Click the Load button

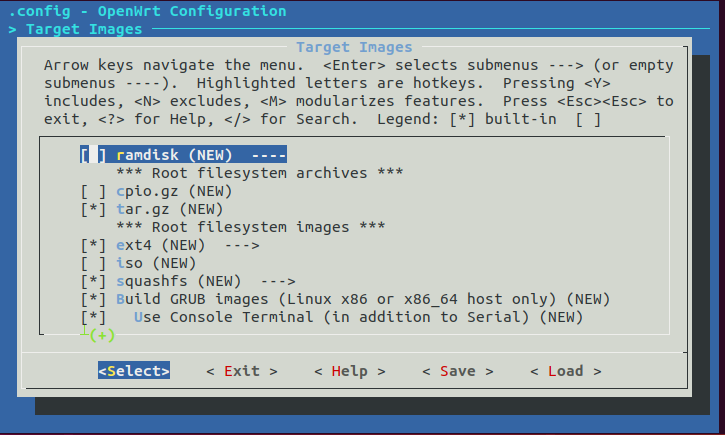point(566,371)
